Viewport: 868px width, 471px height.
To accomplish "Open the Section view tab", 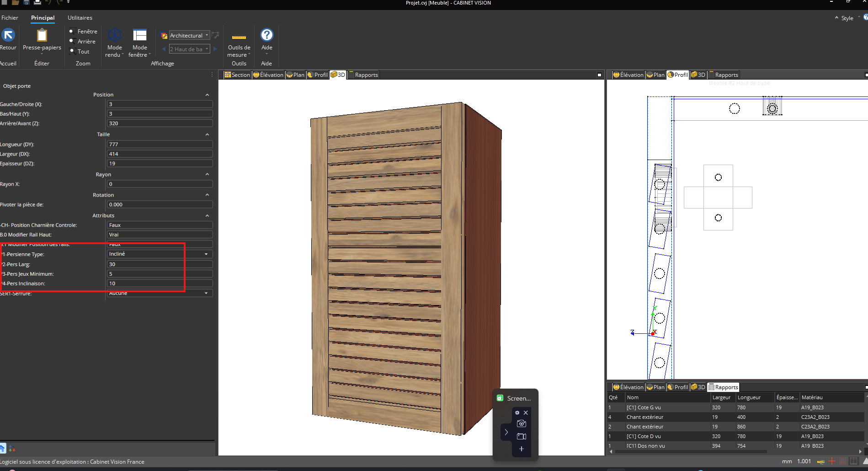I will click(x=237, y=75).
